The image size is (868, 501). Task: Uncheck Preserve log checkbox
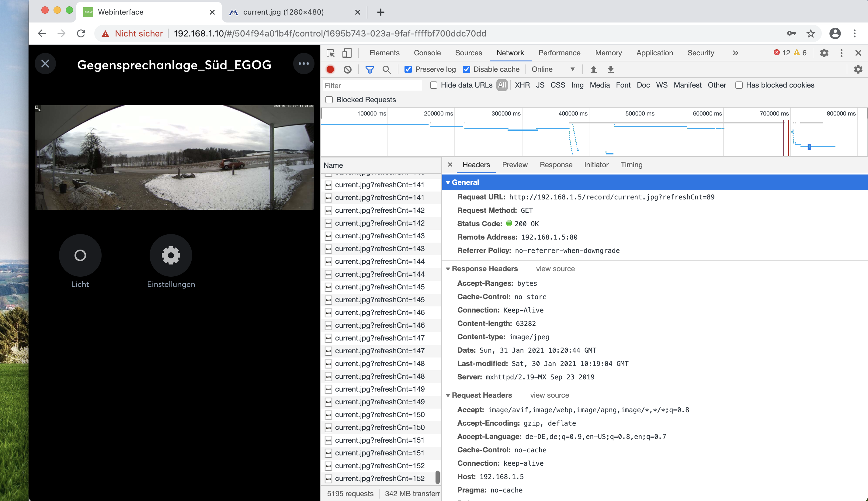pos(408,70)
